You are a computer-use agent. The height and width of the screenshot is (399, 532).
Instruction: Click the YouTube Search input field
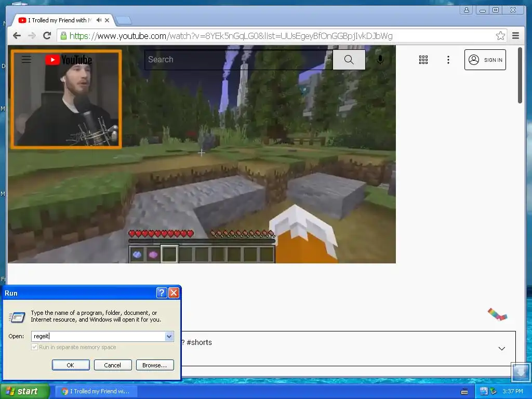pyautogui.click(x=238, y=60)
